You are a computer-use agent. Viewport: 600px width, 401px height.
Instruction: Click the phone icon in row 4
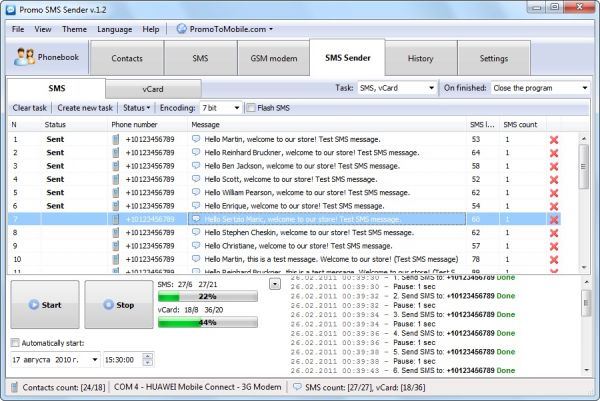(116, 179)
